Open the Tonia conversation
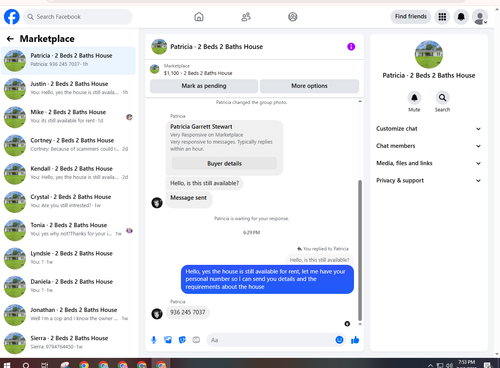The width and height of the screenshot is (500, 368). click(68, 230)
